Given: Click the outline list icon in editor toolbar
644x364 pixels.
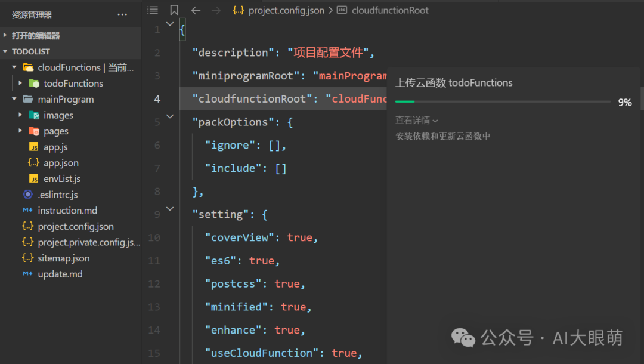Looking at the screenshot, I should (153, 10).
